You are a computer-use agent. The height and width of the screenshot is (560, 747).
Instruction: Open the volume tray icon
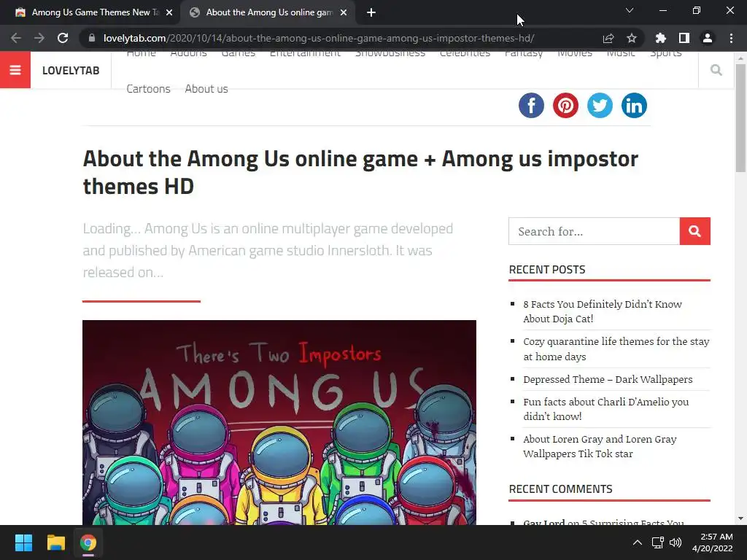coord(675,542)
